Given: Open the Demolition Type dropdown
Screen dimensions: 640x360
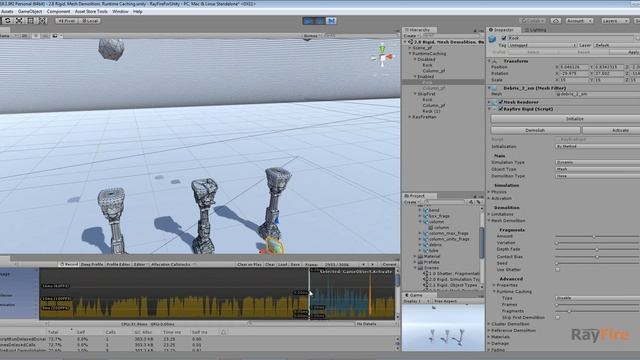Looking at the screenshot, I should click(x=598, y=176).
